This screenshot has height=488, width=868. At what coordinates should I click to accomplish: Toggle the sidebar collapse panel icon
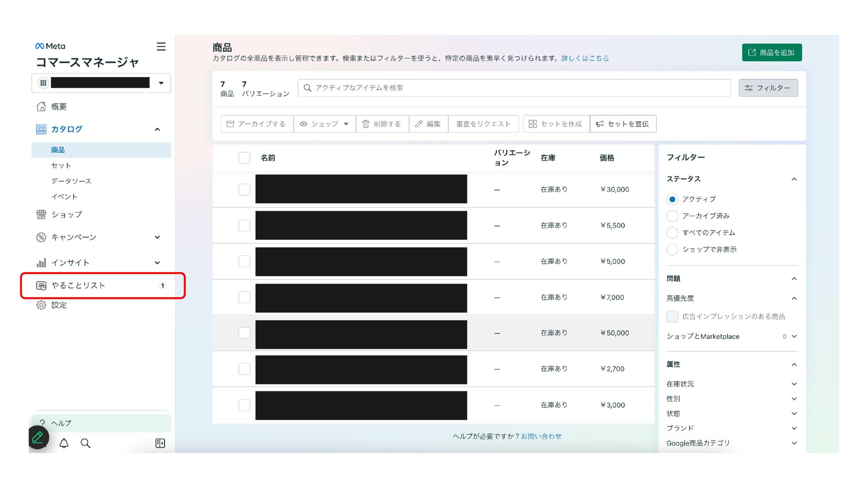pyautogui.click(x=160, y=443)
